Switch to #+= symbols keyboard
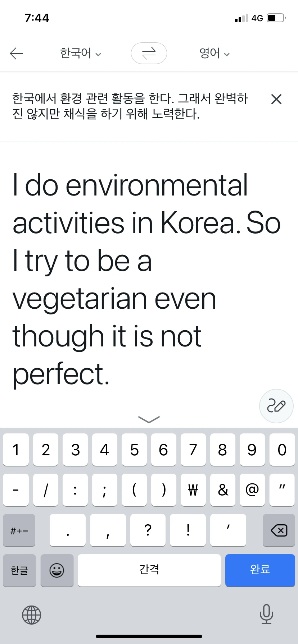The image size is (298, 644). 19,530
